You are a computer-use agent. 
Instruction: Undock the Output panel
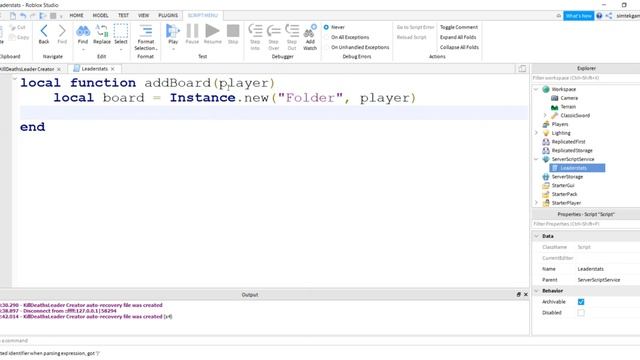click(518, 294)
